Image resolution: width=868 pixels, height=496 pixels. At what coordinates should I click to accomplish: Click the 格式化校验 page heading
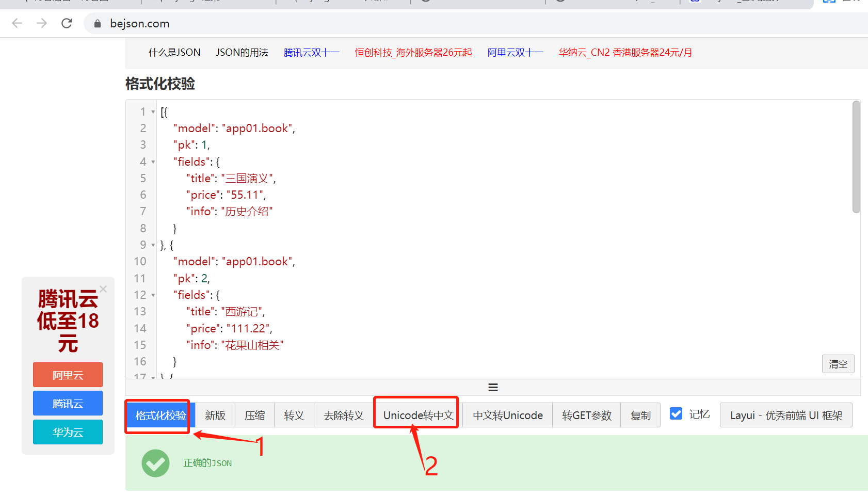pyautogui.click(x=160, y=84)
